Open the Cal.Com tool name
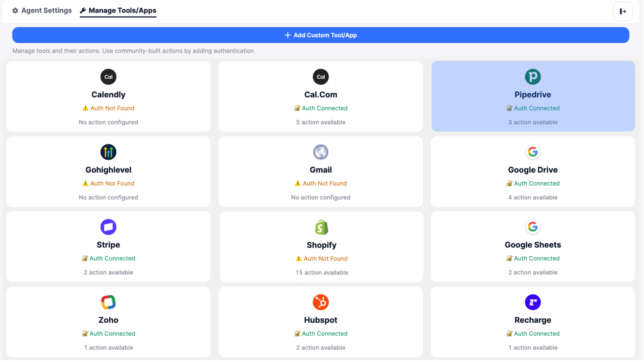 coord(320,95)
